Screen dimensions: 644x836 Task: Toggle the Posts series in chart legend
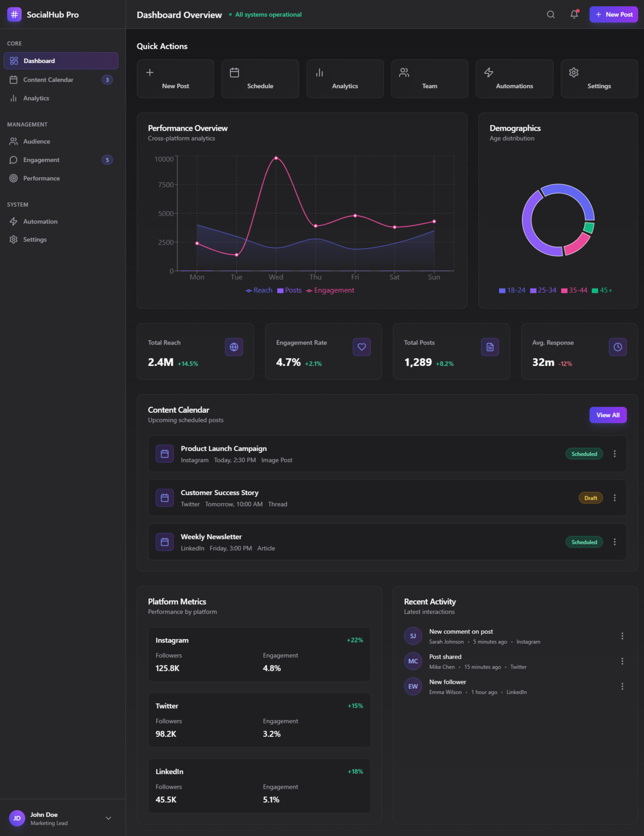289,290
